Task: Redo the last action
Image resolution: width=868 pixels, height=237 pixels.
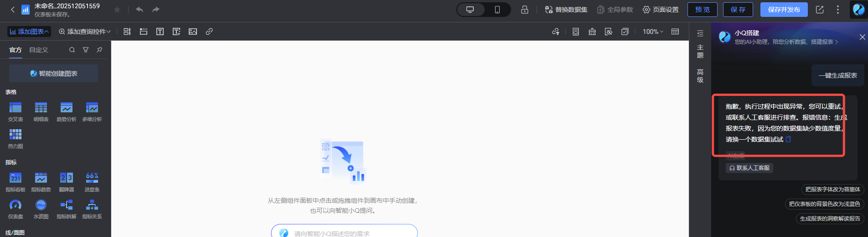Action: pyautogui.click(x=156, y=10)
